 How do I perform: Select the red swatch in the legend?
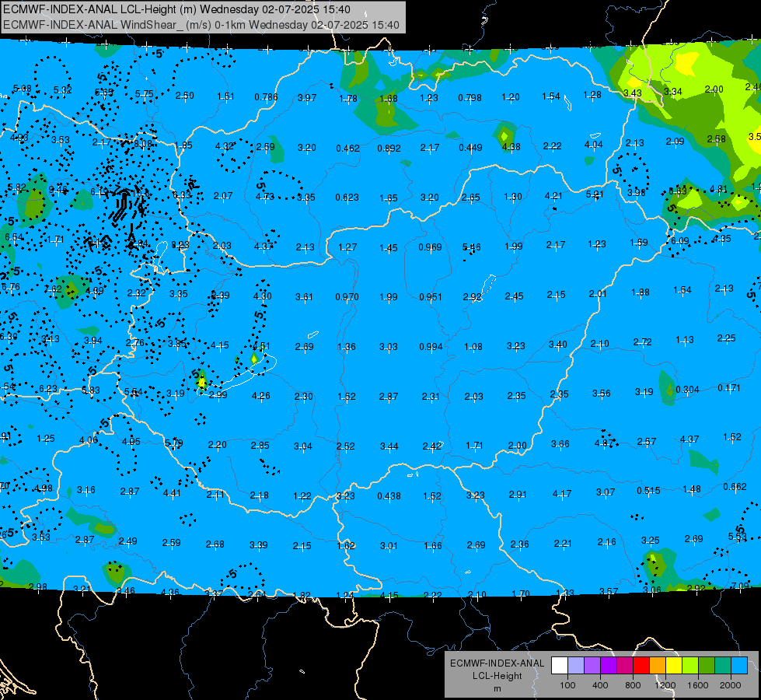tap(641, 665)
